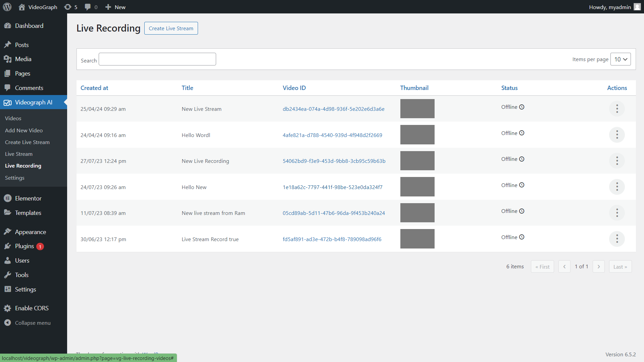
Task: Select the Appearance paintbrush icon
Action: [8, 231]
